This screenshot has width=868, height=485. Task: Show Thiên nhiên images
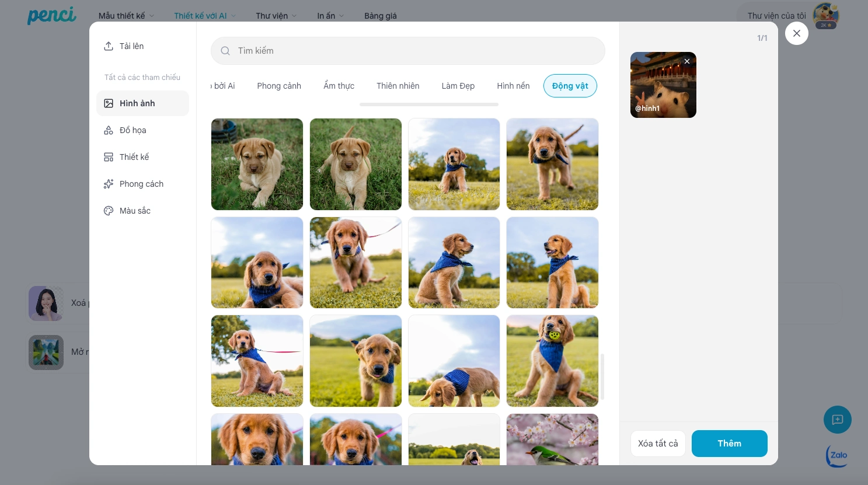coord(398,86)
